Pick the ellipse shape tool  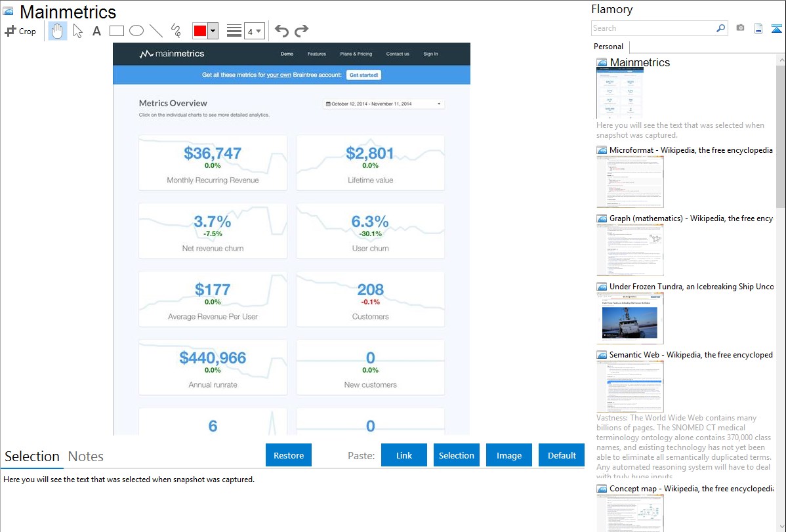[136, 31]
